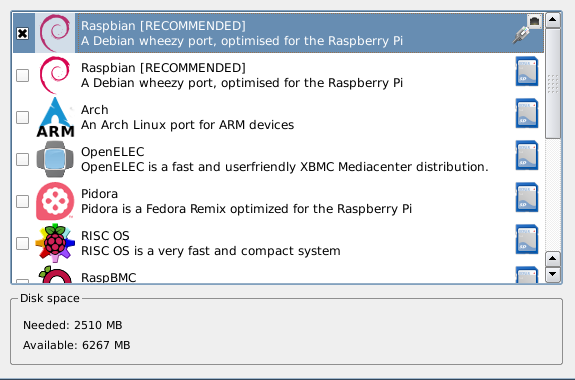Click the SD card icon in the Arch row
This screenshot has height=380, width=575.
pos(527,113)
